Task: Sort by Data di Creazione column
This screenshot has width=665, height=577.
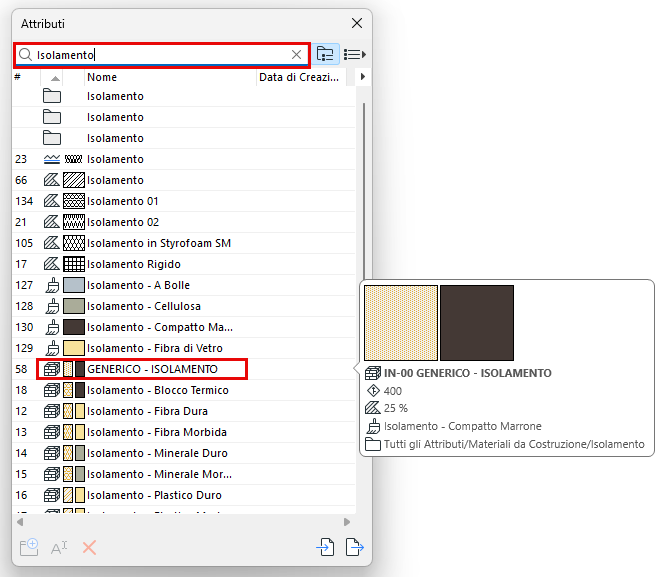Action: pos(299,77)
